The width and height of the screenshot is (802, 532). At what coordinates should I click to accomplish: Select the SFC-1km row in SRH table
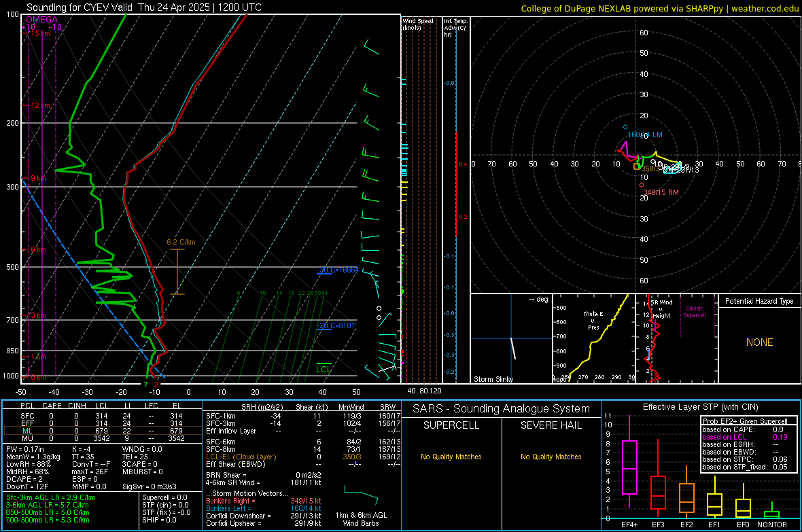point(303,416)
